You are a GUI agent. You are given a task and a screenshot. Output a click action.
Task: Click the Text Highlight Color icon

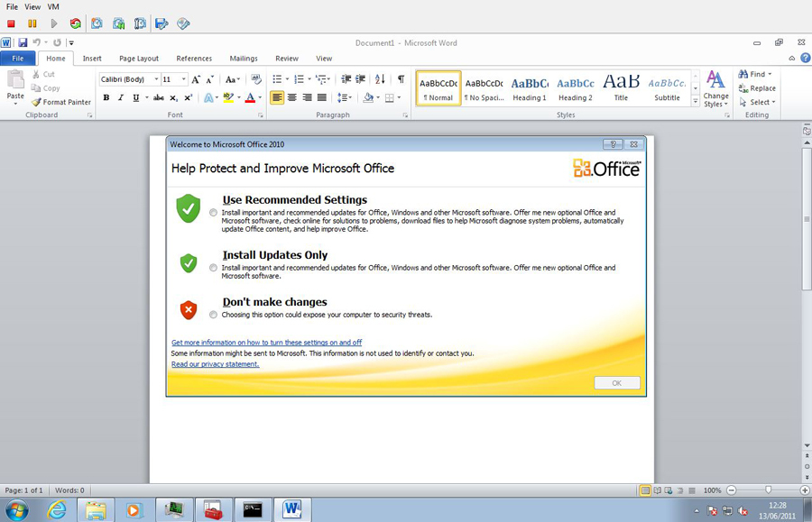point(228,97)
